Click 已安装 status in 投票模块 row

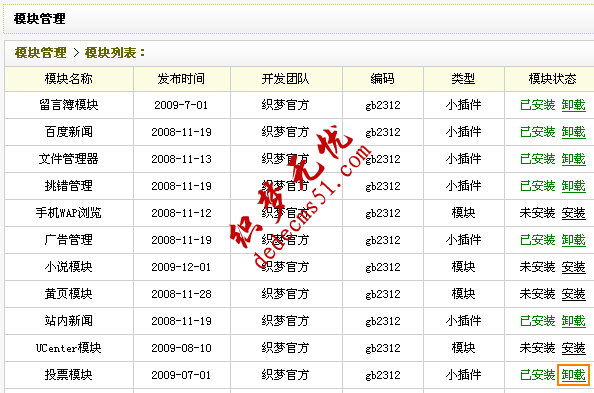[x=538, y=375]
